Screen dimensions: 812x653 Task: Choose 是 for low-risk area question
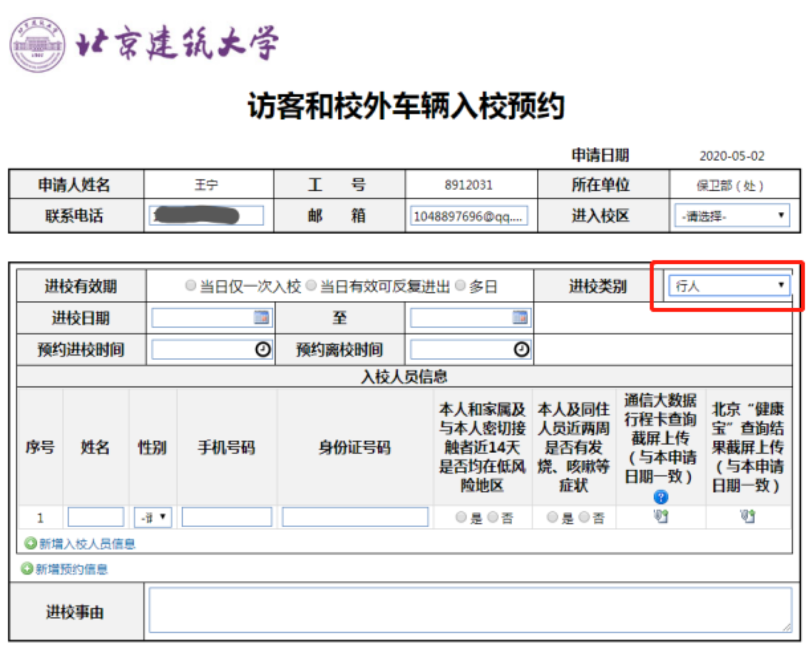tap(461, 517)
